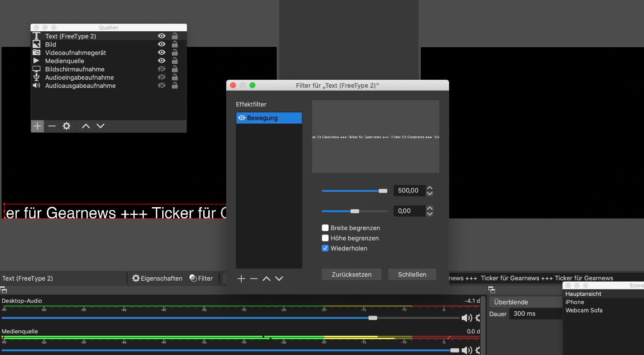This screenshot has width=644, height=355.
Task: Move source up in Quellen panel
Action: [x=86, y=126]
